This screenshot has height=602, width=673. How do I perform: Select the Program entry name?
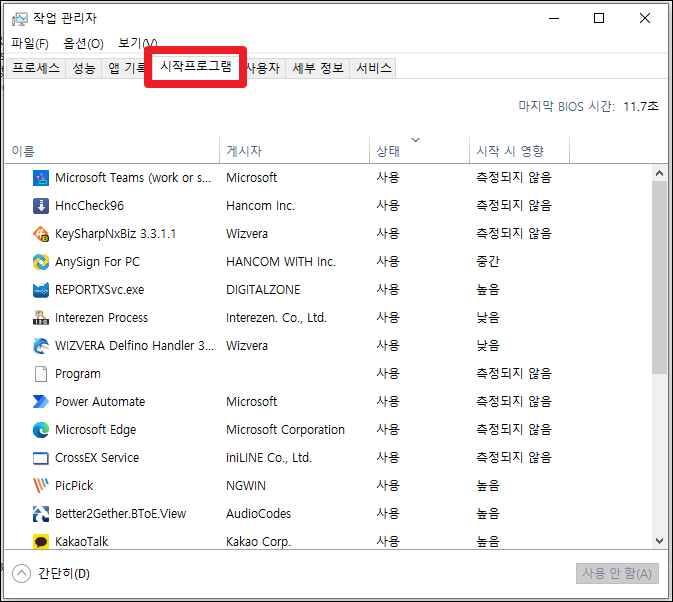(78, 374)
